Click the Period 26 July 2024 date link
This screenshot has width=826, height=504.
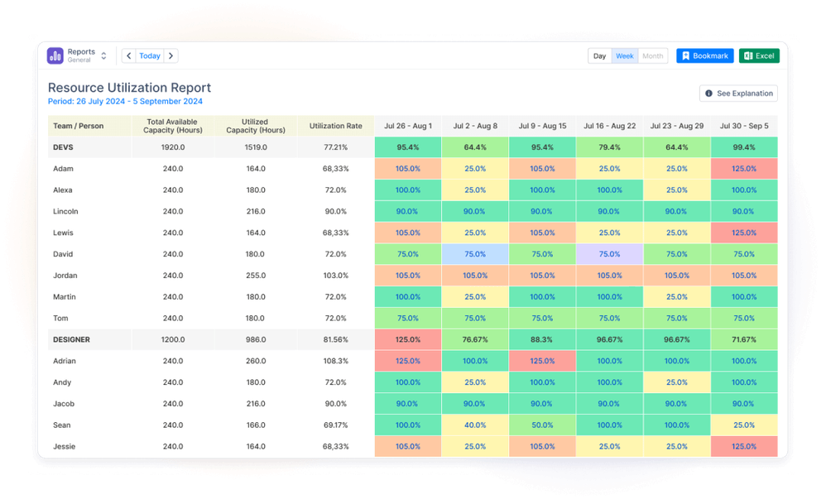pyautogui.click(x=125, y=101)
